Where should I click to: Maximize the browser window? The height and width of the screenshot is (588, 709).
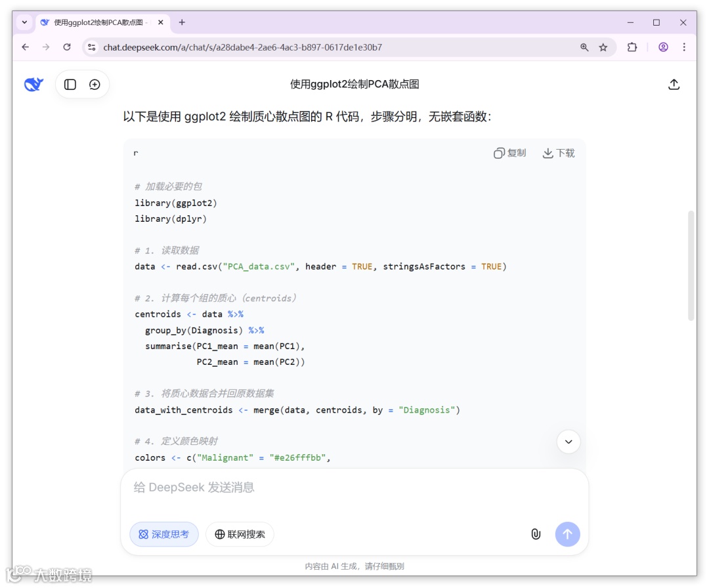(x=656, y=22)
